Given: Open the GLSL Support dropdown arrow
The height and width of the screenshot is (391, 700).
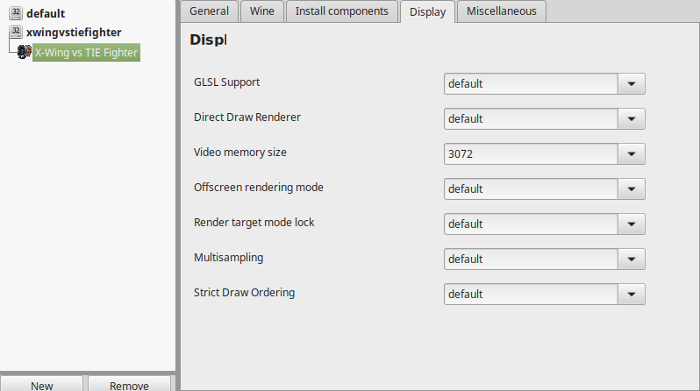Looking at the screenshot, I should [x=631, y=84].
